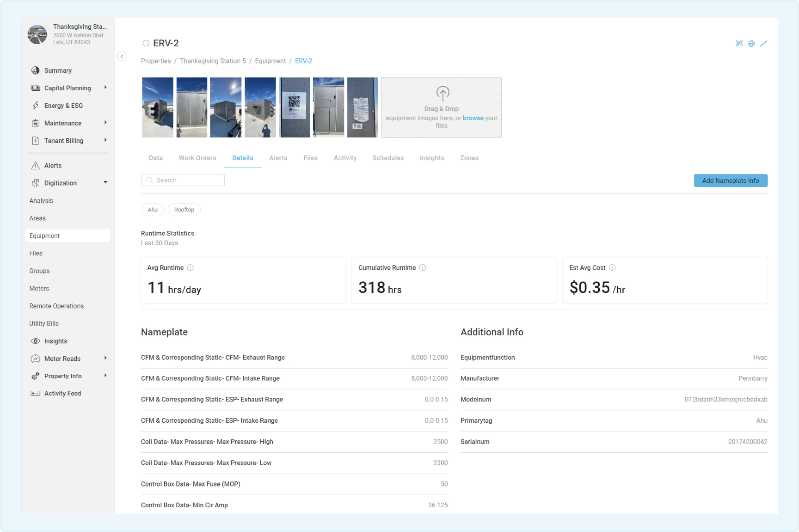
Task: View the Zones tab
Action: point(469,158)
